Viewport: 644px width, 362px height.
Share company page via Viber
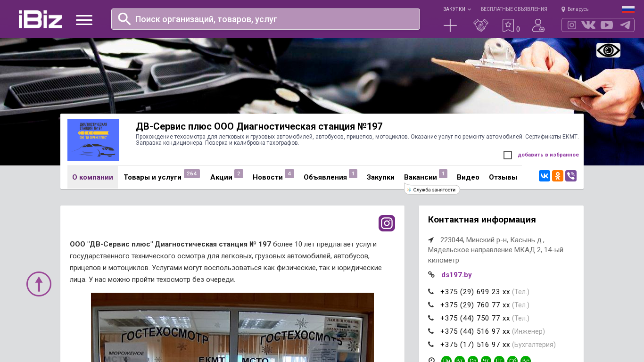571,176
